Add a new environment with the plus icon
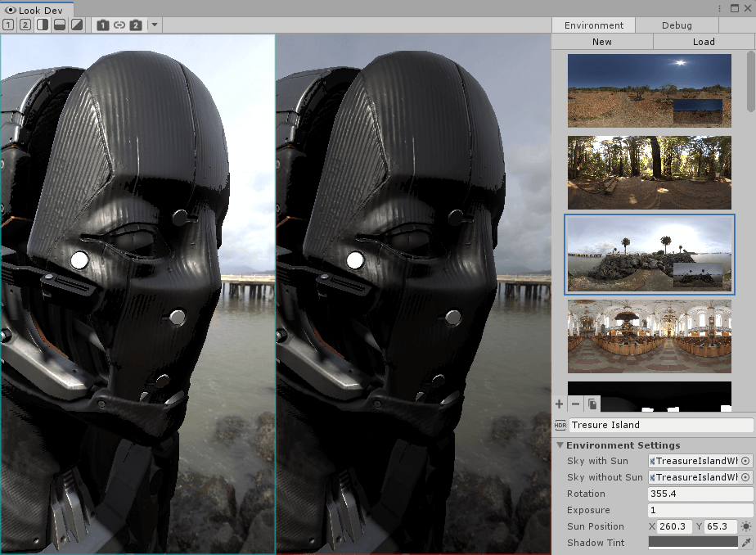The image size is (756, 555). (x=559, y=404)
